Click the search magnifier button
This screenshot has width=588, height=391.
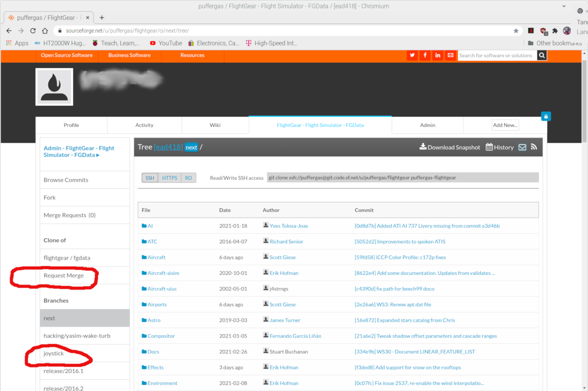(x=542, y=55)
